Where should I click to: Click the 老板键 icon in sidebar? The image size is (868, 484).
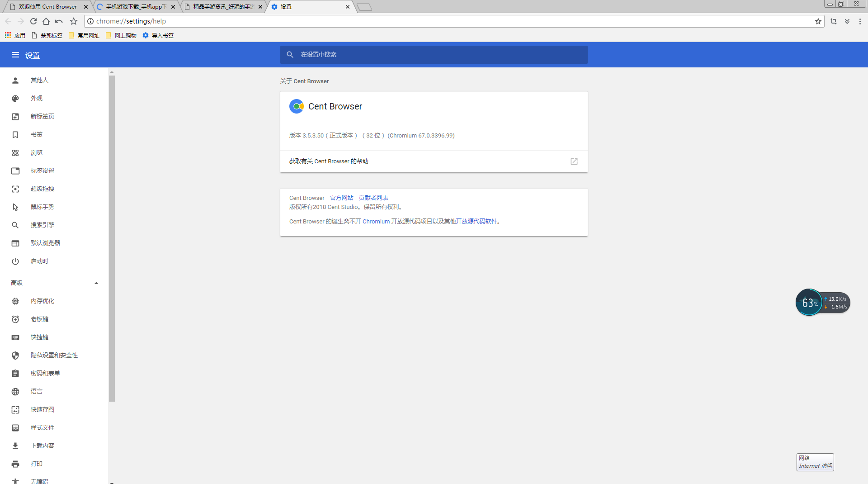15,319
